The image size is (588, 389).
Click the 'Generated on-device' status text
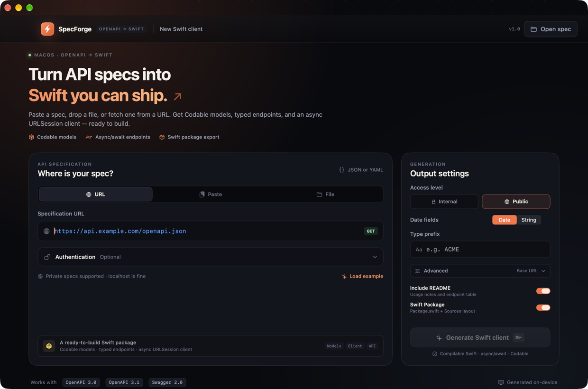click(532, 382)
